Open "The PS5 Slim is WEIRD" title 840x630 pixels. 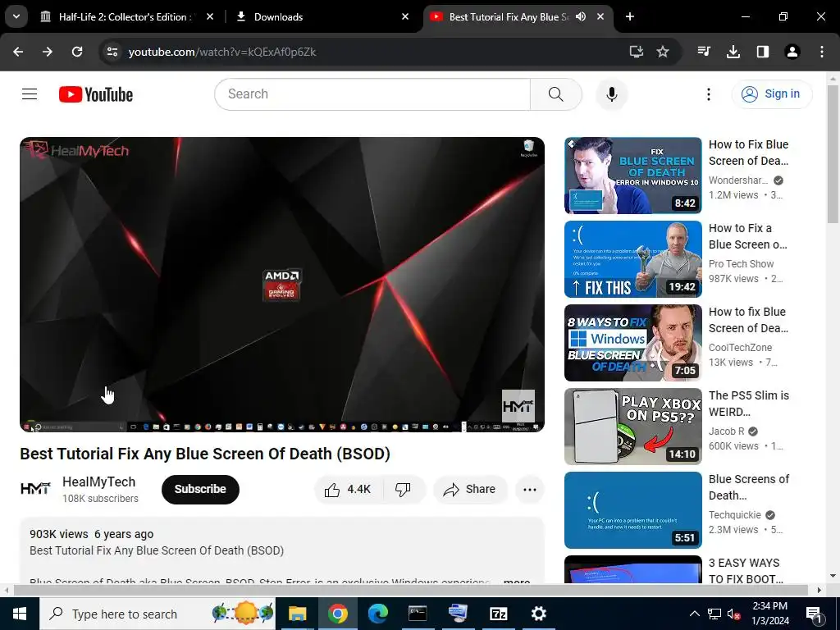tap(748, 404)
